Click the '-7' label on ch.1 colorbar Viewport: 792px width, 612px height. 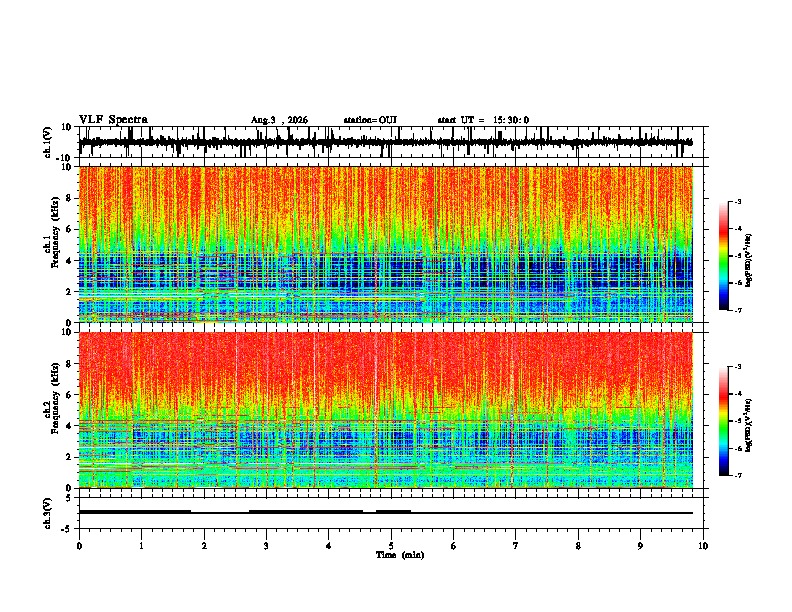tap(737, 310)
